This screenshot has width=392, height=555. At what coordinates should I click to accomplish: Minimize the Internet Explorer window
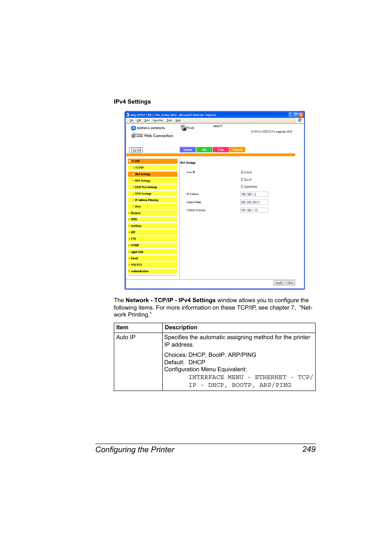point(291,115)
